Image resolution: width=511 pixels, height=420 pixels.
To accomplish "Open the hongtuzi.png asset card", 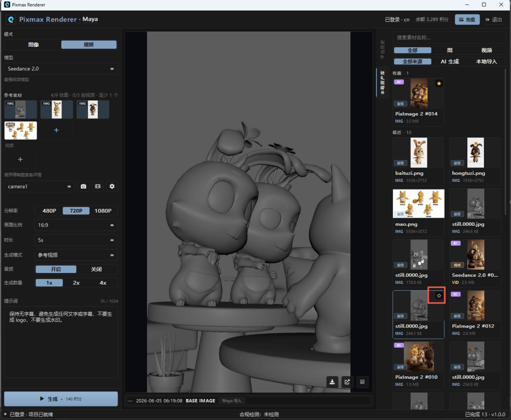I will click(x=475, y=161).
